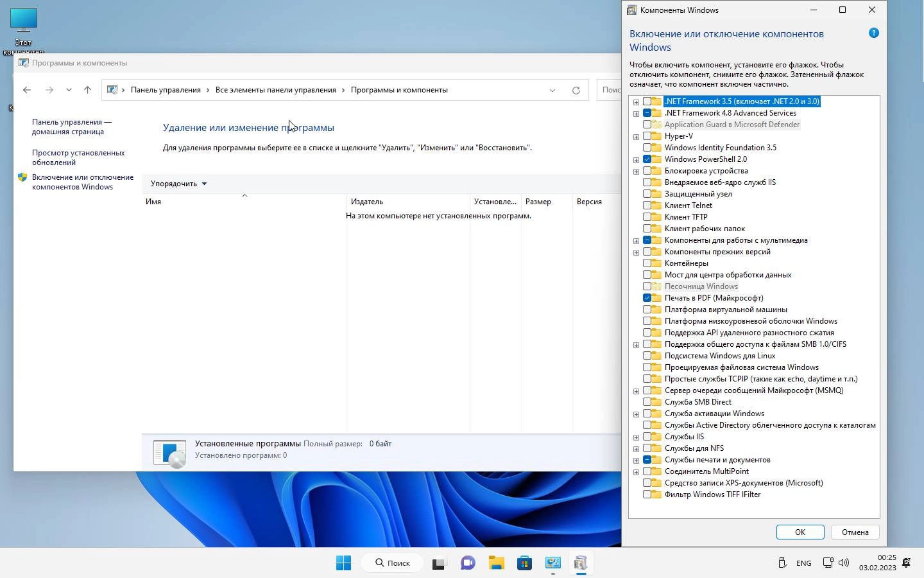
Task: Expand Windows PowerShell 2.0 node
Action: 636,159
